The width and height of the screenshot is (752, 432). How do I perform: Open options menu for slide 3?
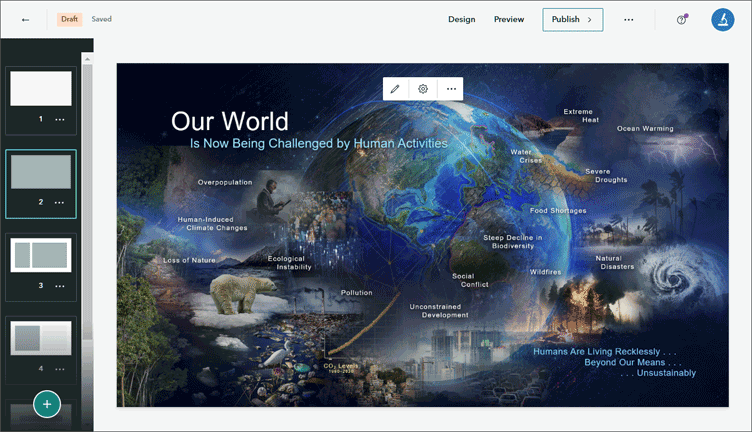[x=59, y=286]
